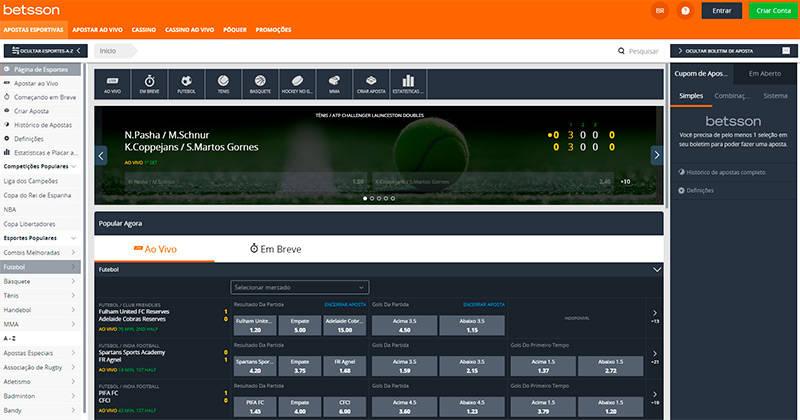Select the Basquete icon
The image size is (800, 420).
260,84
